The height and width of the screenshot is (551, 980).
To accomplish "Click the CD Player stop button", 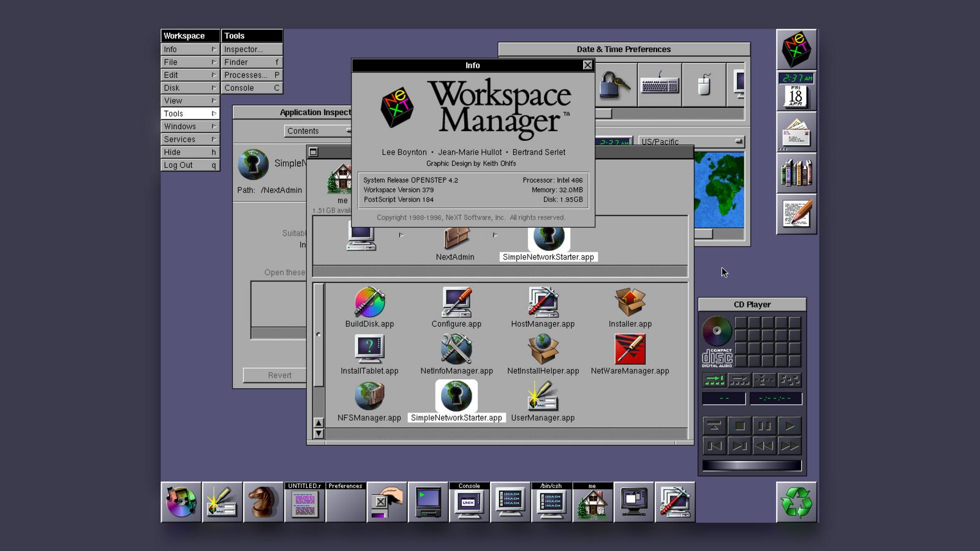I will (x=739, y=425).
